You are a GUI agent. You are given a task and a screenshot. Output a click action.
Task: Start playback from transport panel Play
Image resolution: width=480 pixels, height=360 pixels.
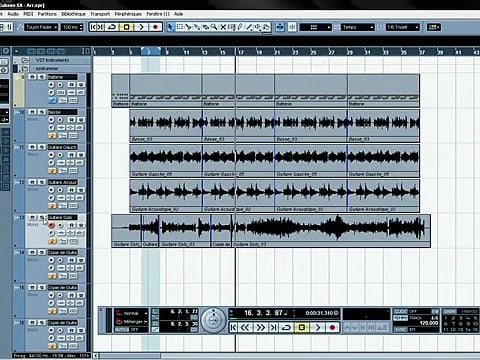click(x=318, y=327)
